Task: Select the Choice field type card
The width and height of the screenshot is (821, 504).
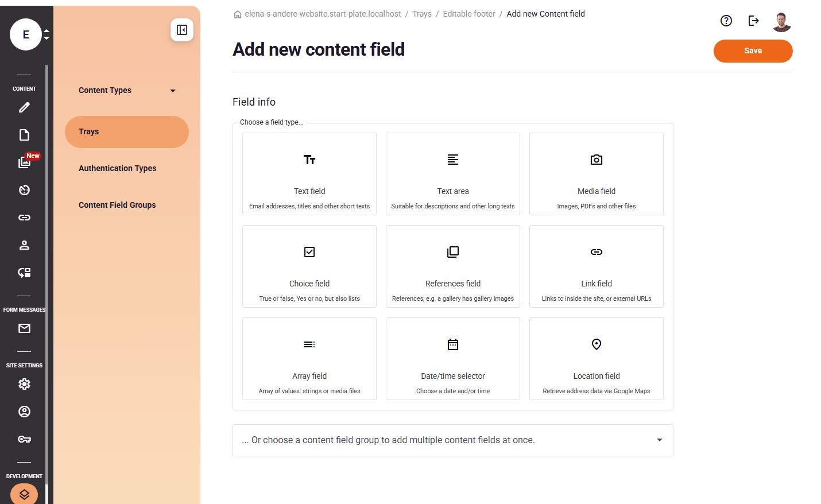Action: (x=309, y=266)
